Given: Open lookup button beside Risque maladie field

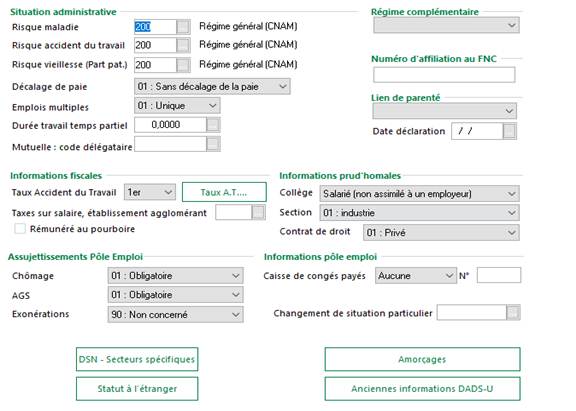Looking at the screenshot, I should coord(183,27).
